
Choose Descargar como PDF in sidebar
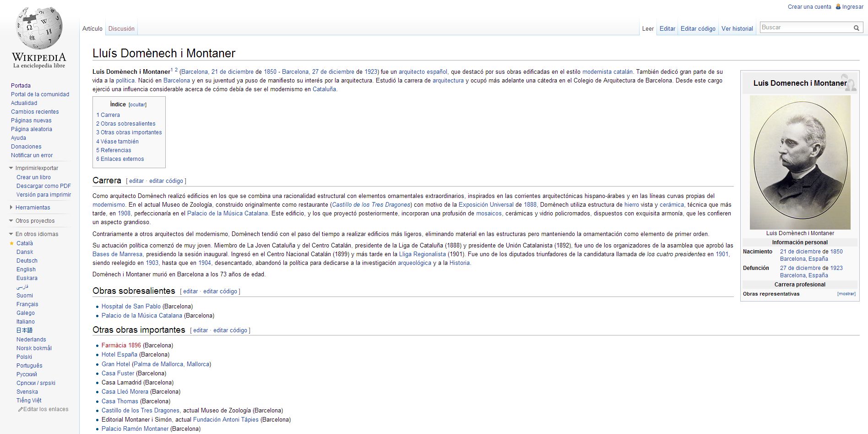tap(43, 186)
